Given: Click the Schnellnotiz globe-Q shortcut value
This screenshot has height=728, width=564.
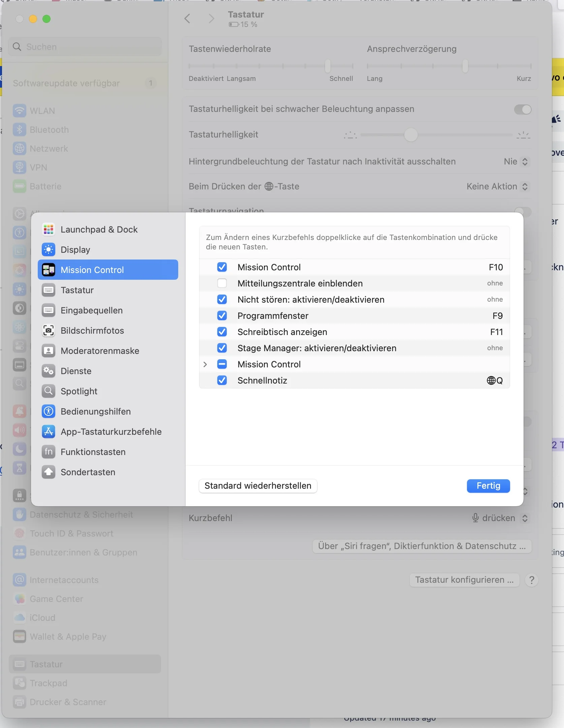Looking at the screenshot, I should pyautogui.click(x=495, y=381).
